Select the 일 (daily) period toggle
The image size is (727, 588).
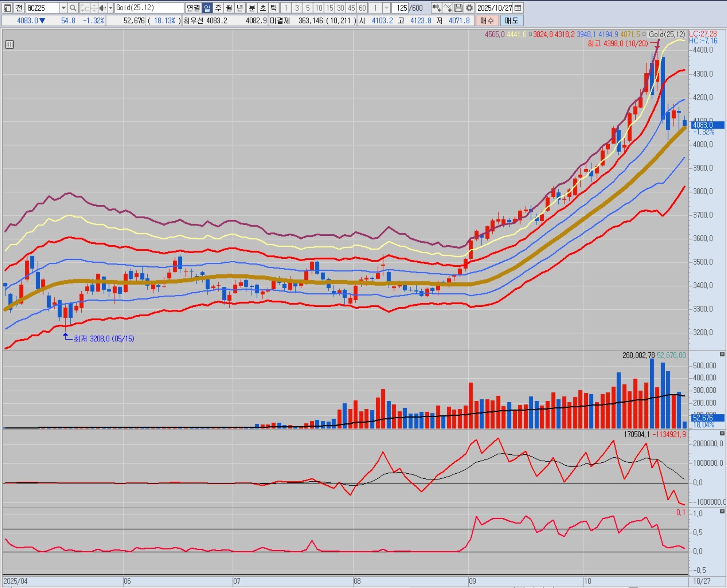[x=207, y=8]
